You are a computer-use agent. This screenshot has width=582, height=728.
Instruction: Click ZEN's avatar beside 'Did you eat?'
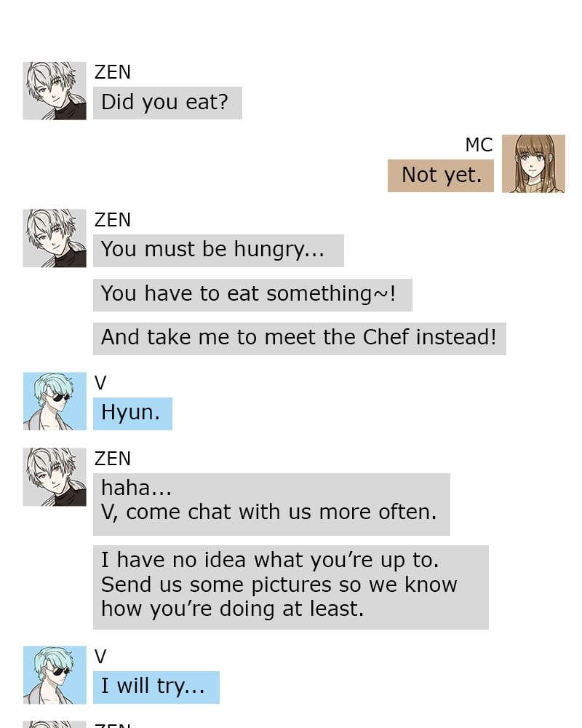point(55,91)
